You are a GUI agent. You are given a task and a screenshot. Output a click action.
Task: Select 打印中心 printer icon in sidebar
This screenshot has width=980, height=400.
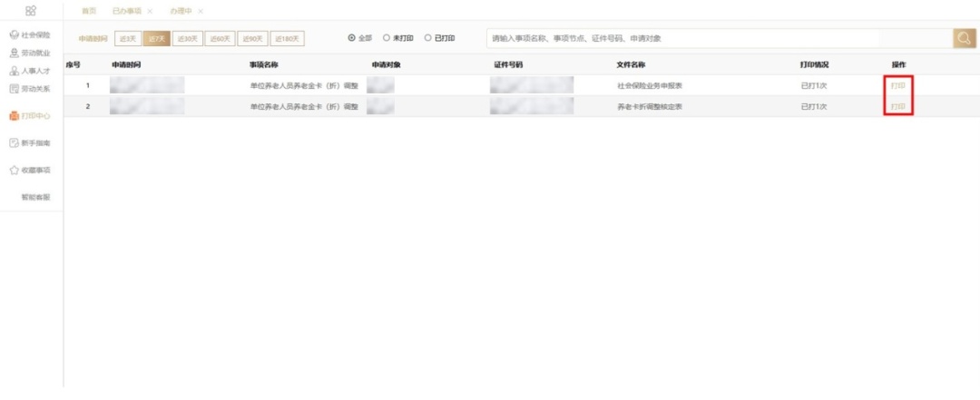click(14, 116)
